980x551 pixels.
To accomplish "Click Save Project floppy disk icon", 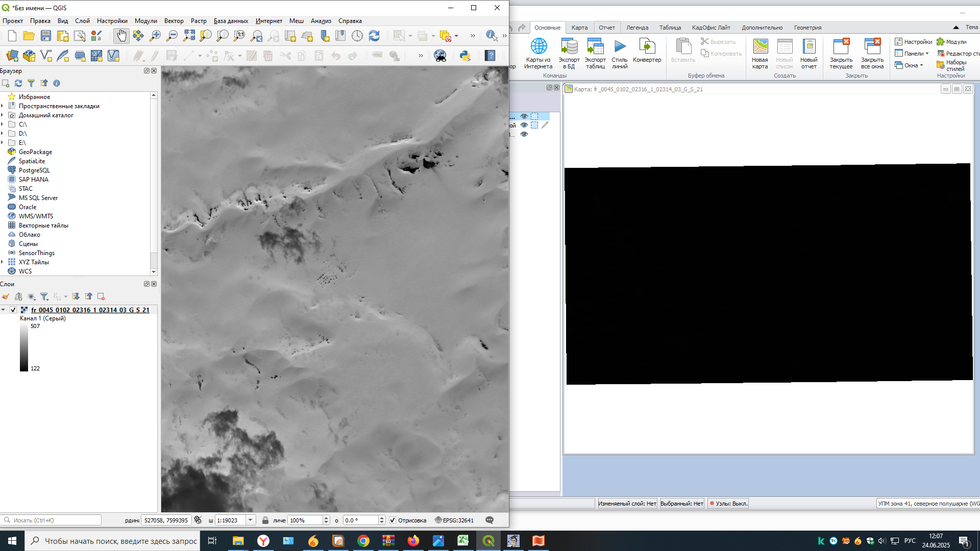I will pyautogui.click(x=46, y=36).
